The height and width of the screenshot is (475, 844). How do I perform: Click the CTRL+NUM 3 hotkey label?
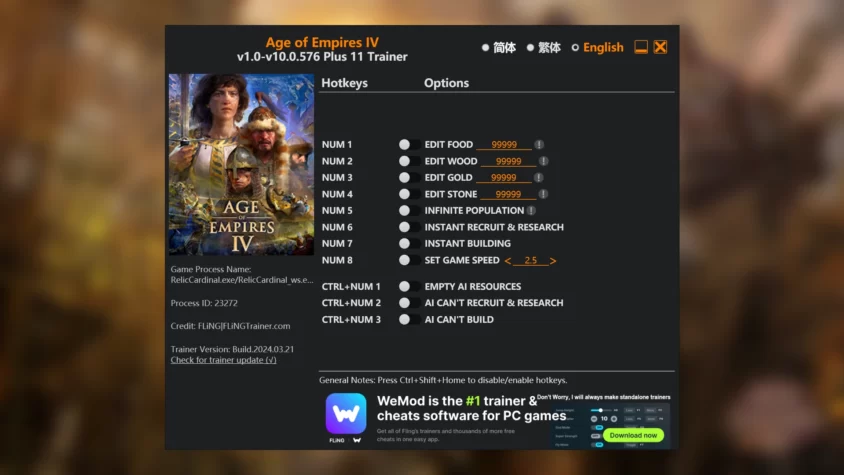click(351, 319)
